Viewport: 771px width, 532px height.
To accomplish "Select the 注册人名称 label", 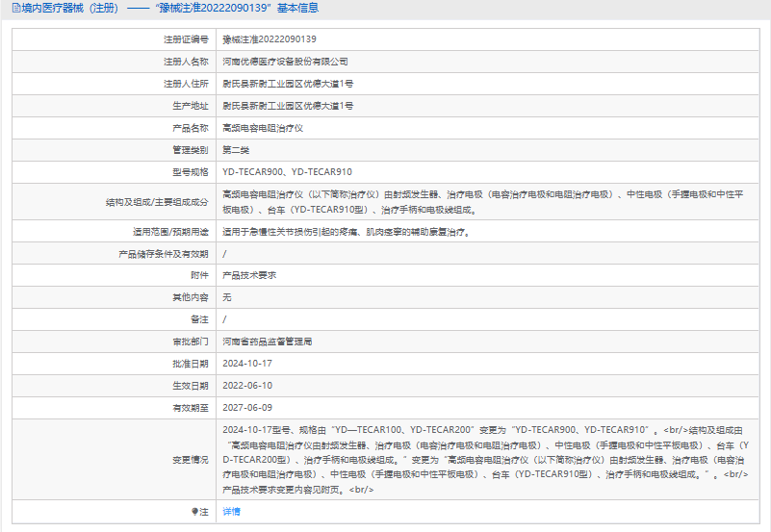I will [186, 62].
